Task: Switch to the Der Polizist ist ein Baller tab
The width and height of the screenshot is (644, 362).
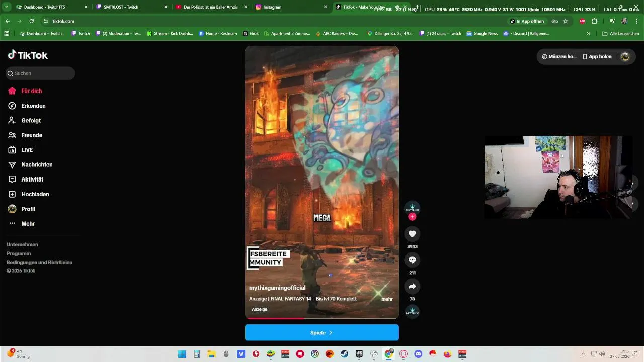Action: (210, 7)
